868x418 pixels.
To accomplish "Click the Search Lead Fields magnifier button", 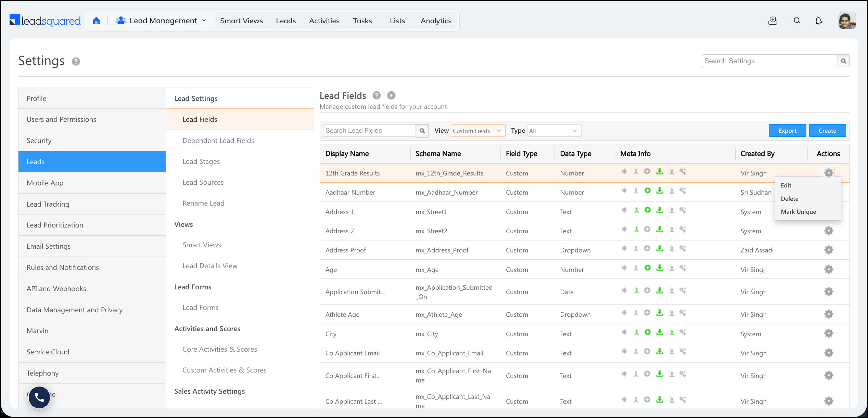I will [422, 131].
